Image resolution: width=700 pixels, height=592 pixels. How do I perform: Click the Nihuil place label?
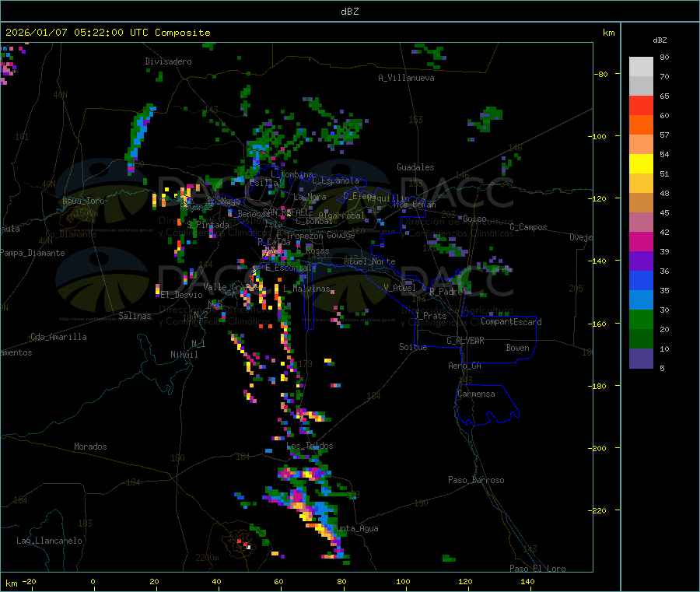pyautogui.click(x=184, y=355)
